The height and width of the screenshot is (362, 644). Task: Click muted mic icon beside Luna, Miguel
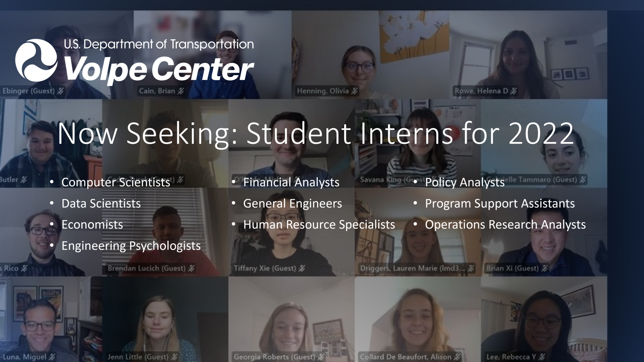[x=52, y=357]
